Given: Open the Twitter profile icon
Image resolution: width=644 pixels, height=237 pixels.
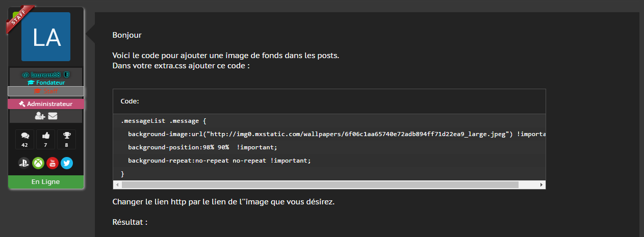Looking at the screenshot, I should (x=67, y=163).
